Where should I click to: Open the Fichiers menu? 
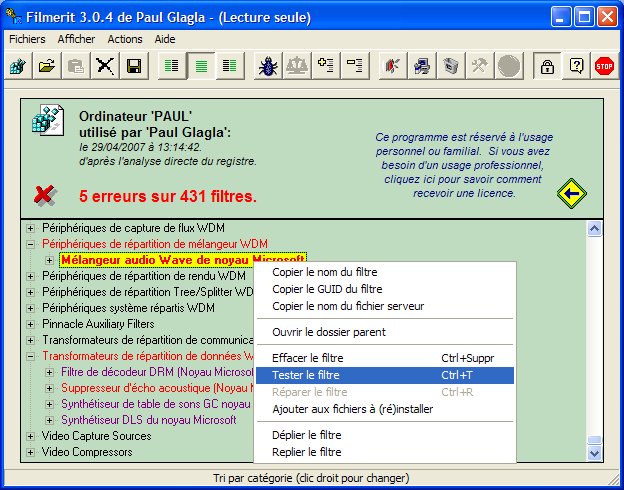click(x=27, y=39)
